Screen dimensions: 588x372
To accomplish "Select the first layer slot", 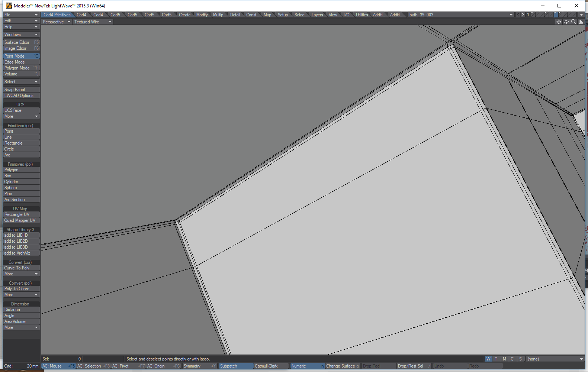I will click(x=534, y=15).
